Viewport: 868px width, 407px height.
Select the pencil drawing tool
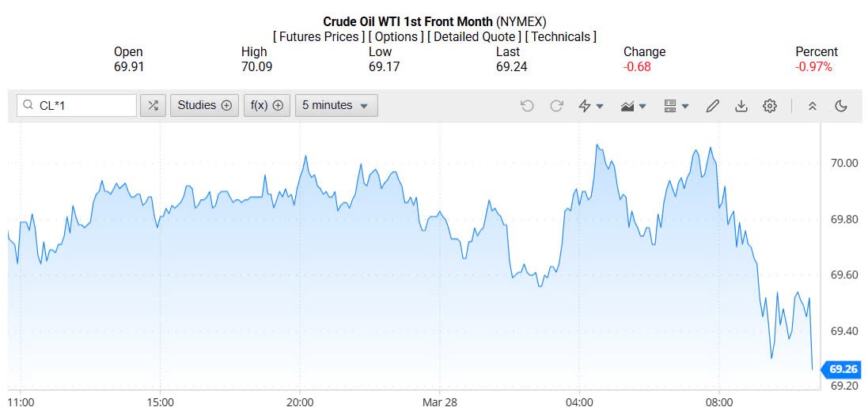coord(713,105)
